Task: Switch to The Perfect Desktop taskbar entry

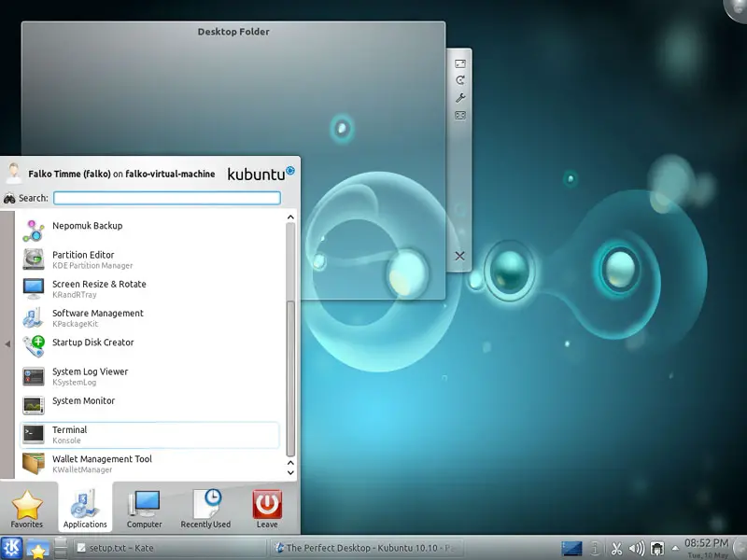Action: [366, 548]
